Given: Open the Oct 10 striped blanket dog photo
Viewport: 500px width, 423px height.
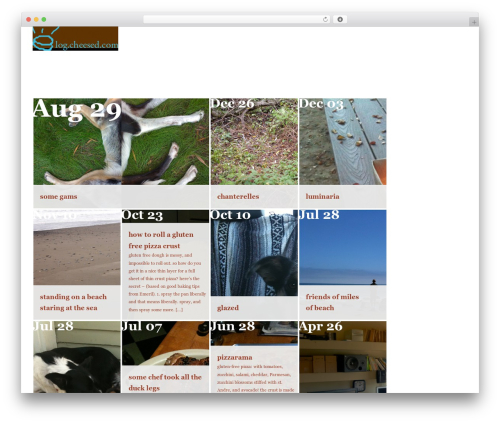Looking at the screenshot, I should (x=254, y=253).
